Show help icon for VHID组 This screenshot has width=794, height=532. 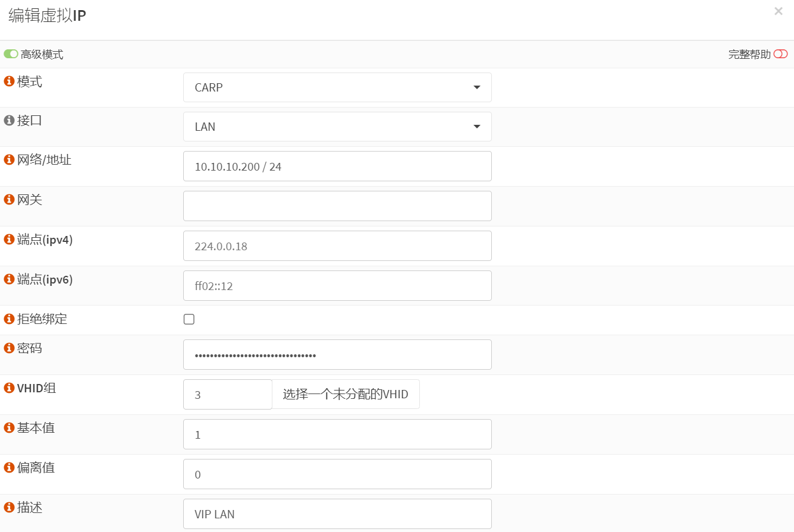click(9, 388)
